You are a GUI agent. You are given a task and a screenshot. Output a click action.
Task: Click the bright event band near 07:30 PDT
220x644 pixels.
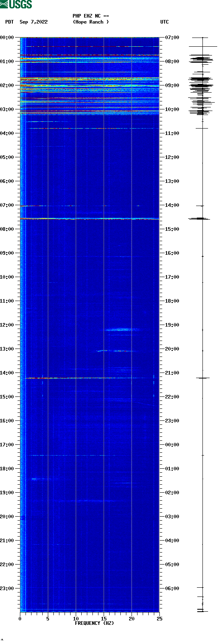(90, 219)
